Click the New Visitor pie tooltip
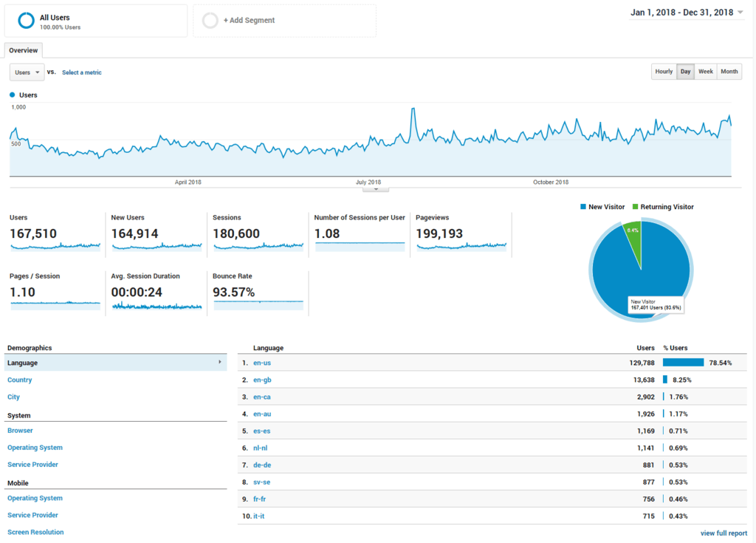 (x=656, y=304)
